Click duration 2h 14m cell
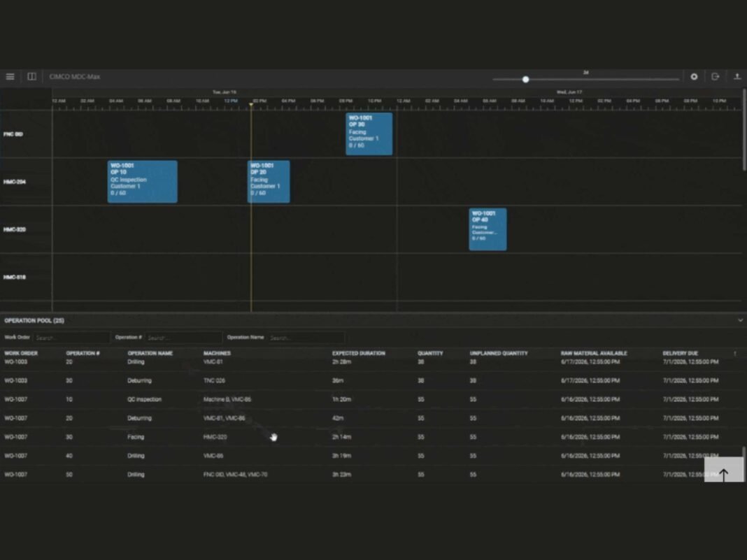747x560 pixels. pyautogui.click(x=341, y=437)
